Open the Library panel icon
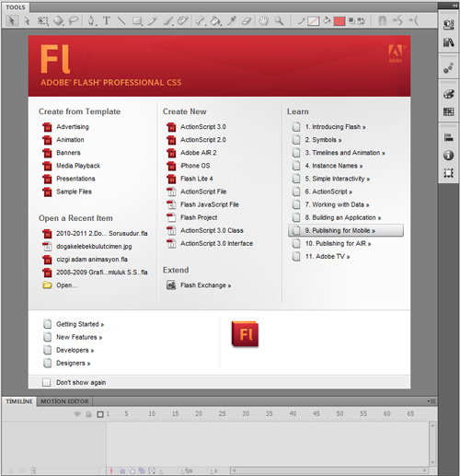Image resolution: width=460 pixels, height=476 pixels. pos(448,42)
